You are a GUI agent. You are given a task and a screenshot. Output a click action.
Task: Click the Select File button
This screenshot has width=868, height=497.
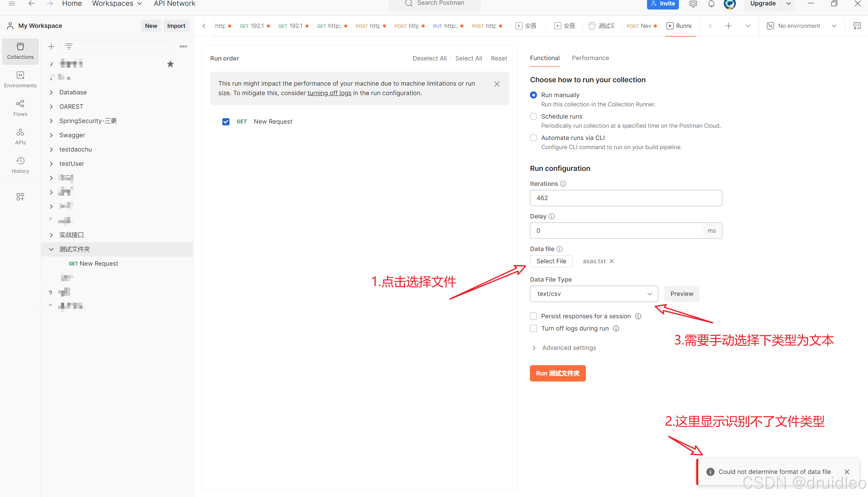pos(551,261)
